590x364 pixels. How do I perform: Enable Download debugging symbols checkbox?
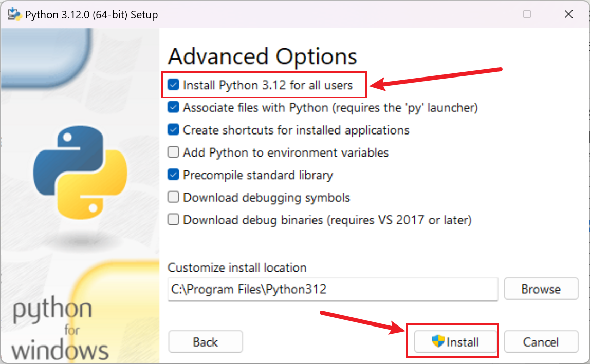[174, 197]
